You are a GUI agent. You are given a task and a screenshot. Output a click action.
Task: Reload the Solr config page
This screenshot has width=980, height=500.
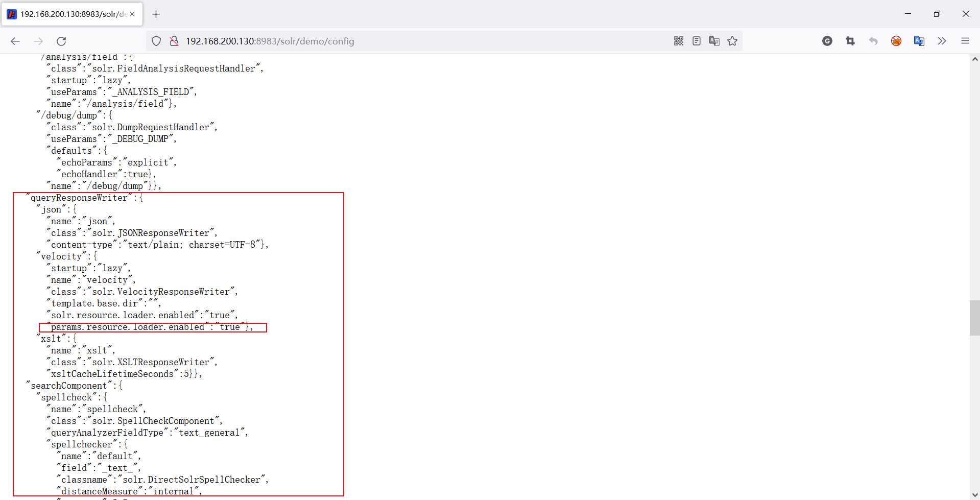[61, 41]
